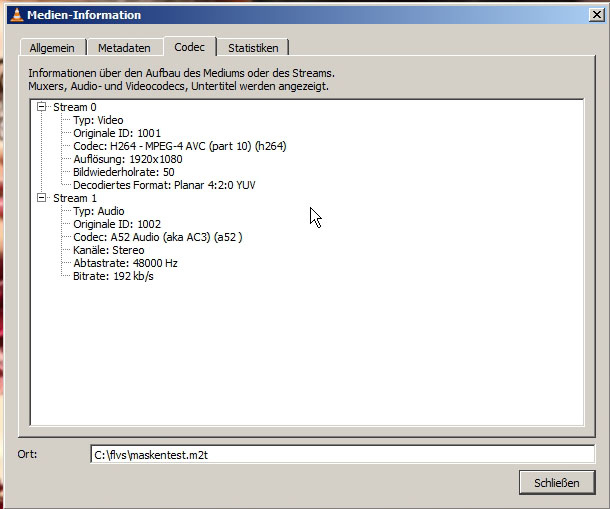Click the Ort path field with maskentest.m2t

pyautogui.click(x=342, y=455)
